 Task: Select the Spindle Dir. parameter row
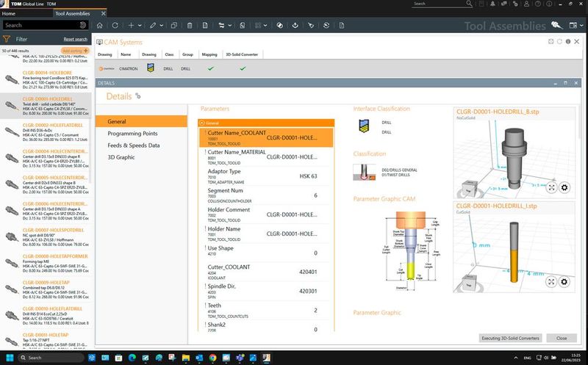tap(266, 291)
